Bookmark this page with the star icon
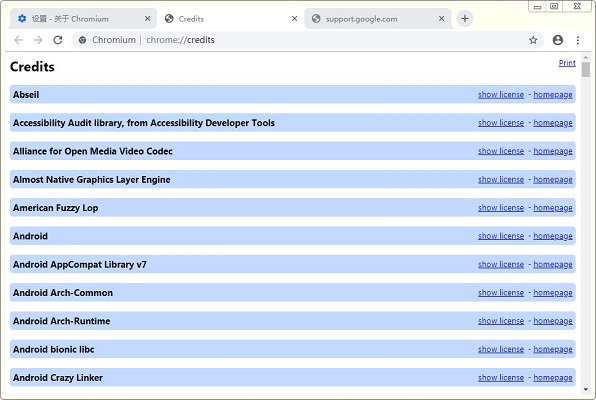This screenshot has height=400, width=596. tap(533, 40)
